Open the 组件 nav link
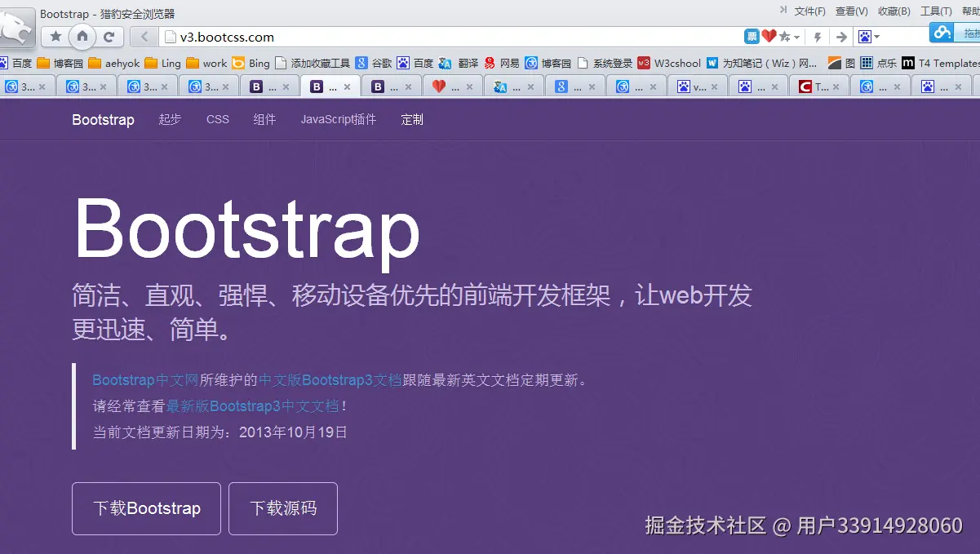 pos(264,119)
